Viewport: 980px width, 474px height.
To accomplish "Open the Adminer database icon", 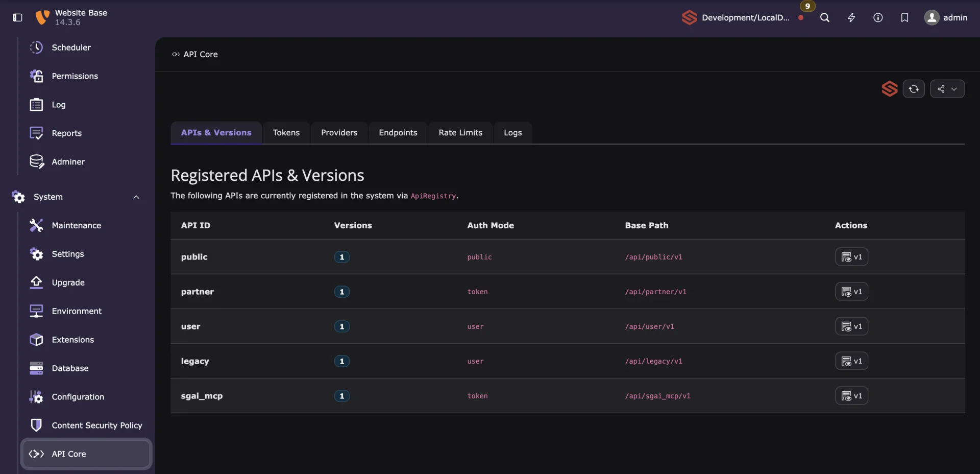I will [36, 162].
